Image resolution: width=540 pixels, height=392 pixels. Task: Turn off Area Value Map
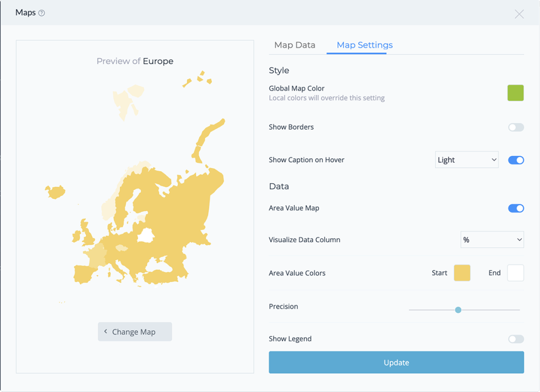(516, 208)
